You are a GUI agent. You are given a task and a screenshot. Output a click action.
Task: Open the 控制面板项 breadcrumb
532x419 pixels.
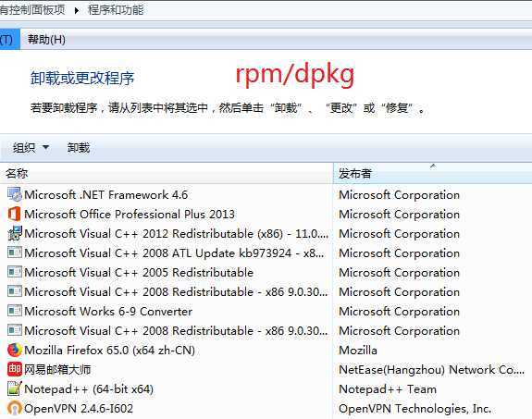[x=32, y=10]
